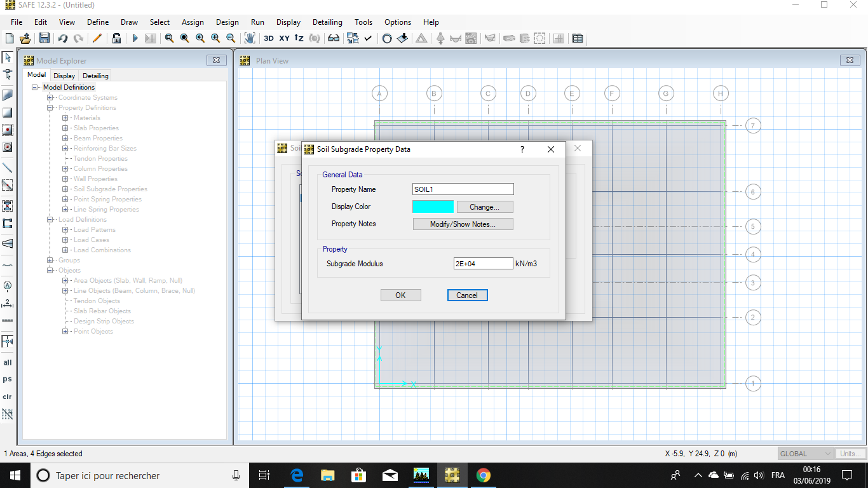868x488 pixels.
Task: Expand the Soil Subgrade Properties node
Action: click(65, 189)
